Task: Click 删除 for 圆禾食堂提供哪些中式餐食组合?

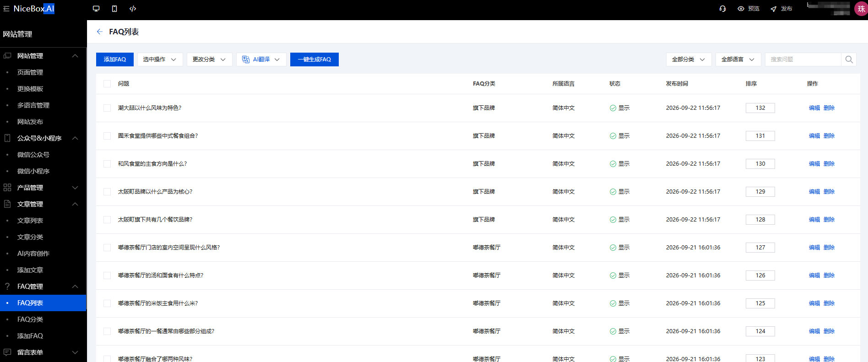Action: pos(829,136)
